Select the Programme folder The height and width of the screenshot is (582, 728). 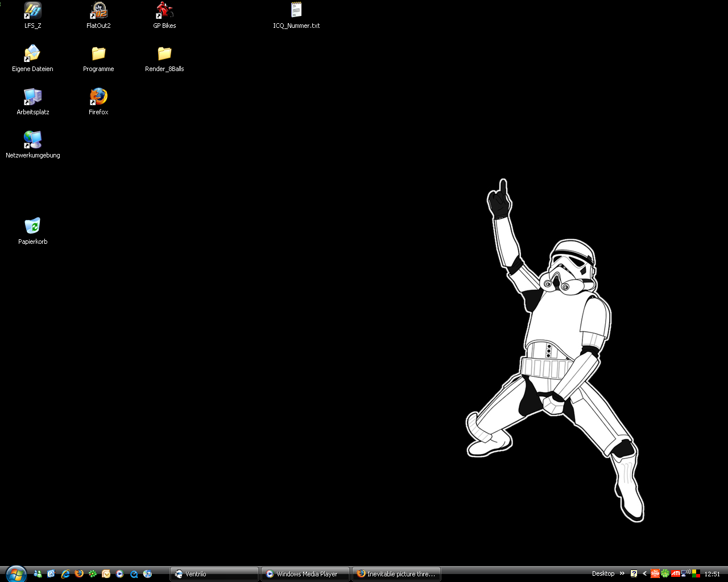[x=98, y=59]
